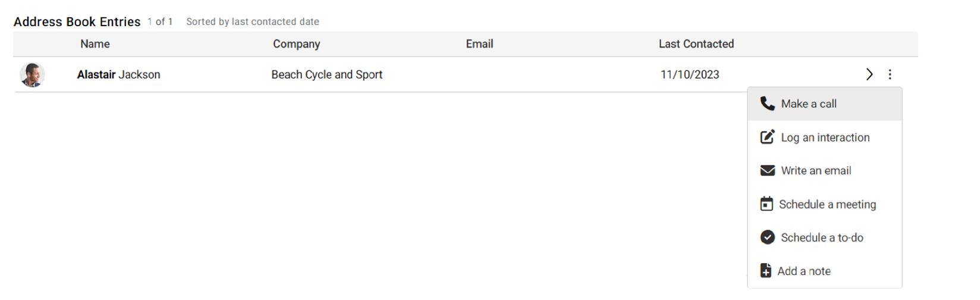Open the three-dot menu for Alastair Jackson

coord(890,74)
